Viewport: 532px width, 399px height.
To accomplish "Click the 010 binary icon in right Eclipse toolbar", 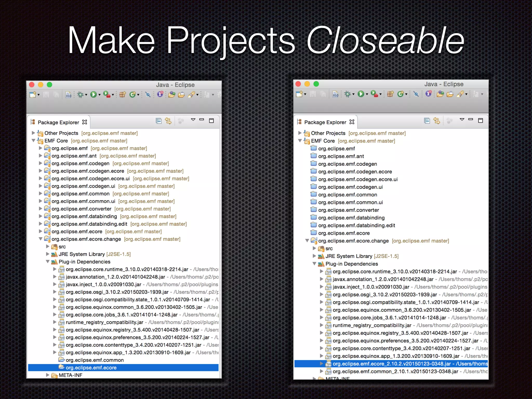I will point(335,94).
